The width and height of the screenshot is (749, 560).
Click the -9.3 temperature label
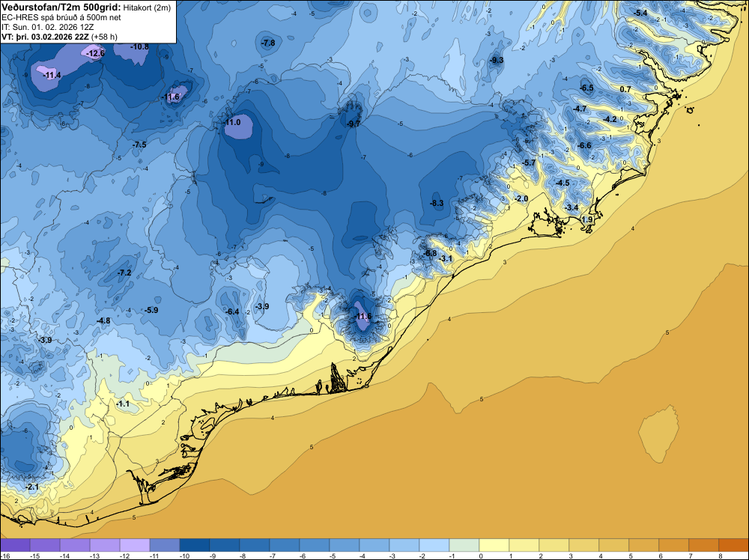coord(497,60)
